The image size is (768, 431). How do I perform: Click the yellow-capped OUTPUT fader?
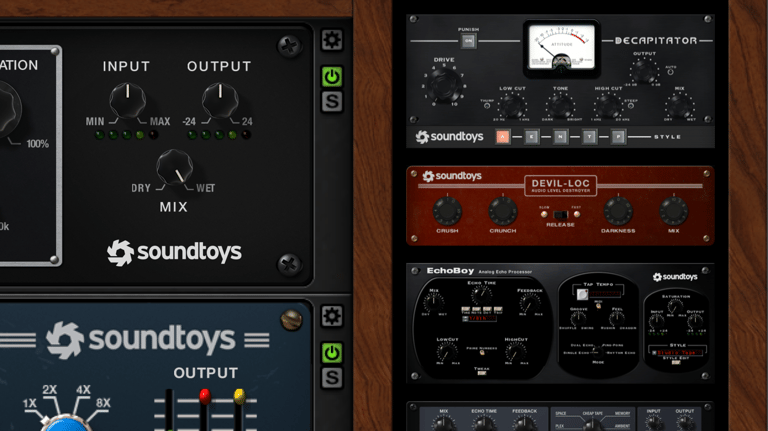tap(239, 396)
